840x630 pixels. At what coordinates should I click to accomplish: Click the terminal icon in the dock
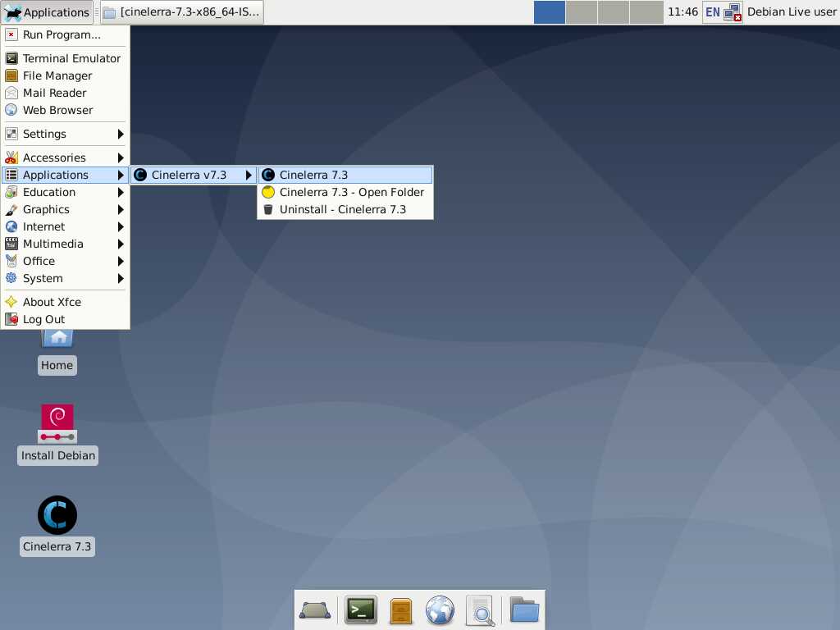[361, 610]
